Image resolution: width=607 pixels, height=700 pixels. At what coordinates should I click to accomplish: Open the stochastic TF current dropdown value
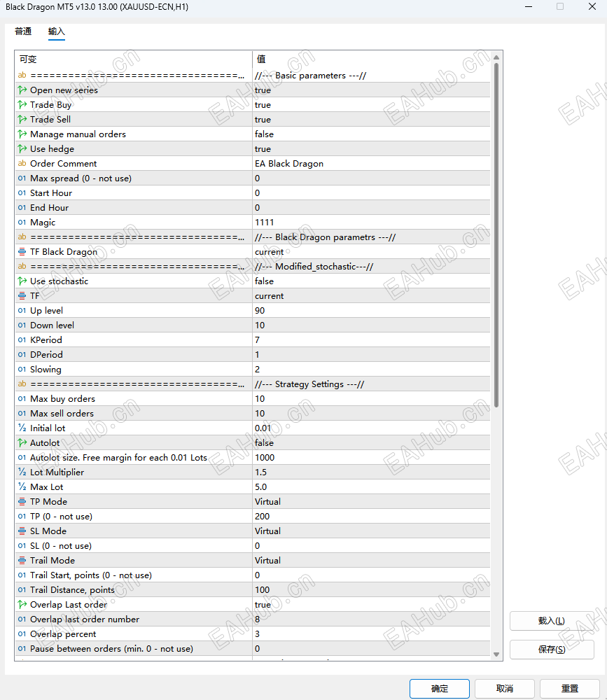click(x=371, y=296)
